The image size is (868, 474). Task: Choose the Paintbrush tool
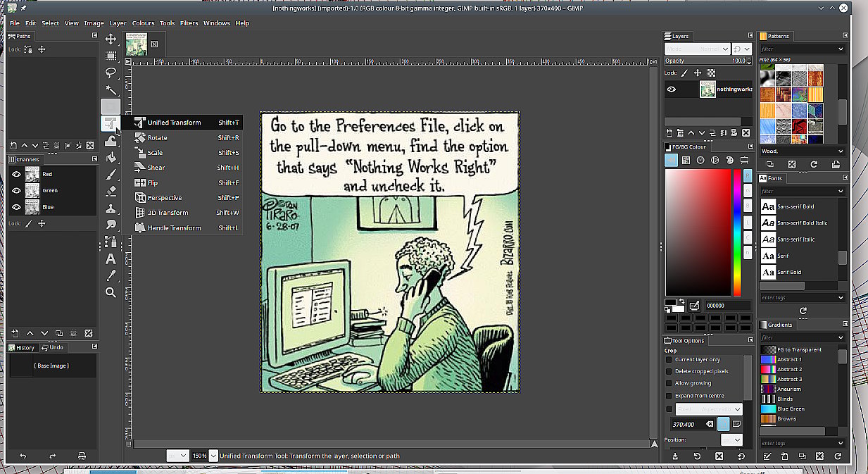coord(111,175)
